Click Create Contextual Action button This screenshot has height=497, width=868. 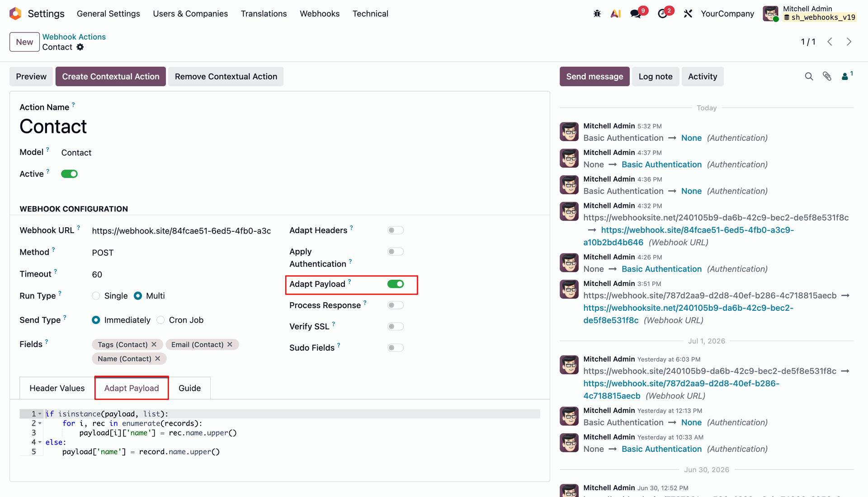(x=111, y=76)
